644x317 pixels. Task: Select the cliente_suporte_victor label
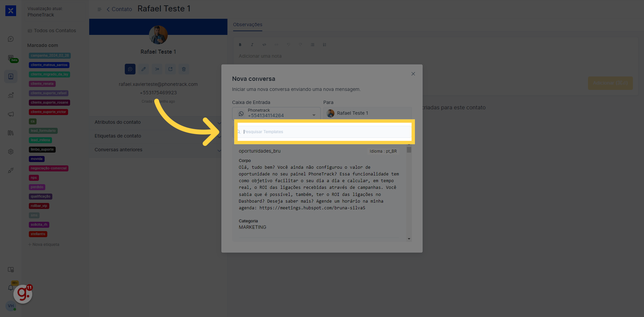click(x=48, y=112)
